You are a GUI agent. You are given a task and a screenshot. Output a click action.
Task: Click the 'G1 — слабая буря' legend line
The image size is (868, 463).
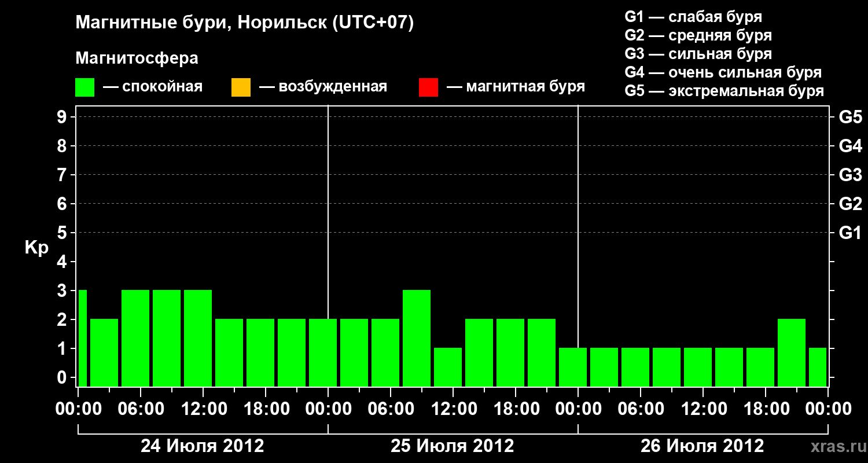[693, 16]
